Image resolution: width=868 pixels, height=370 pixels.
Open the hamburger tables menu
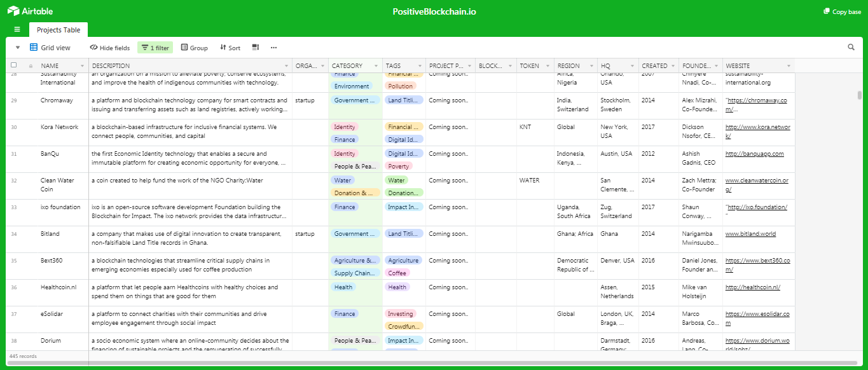pyautogui.click(x=17, y=29)
